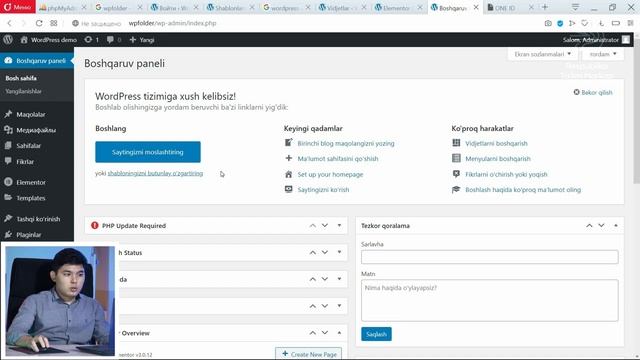Expand Ekran sozlanmalari screen options
This screenshot has width=640, height=360.
coord(542,54)
